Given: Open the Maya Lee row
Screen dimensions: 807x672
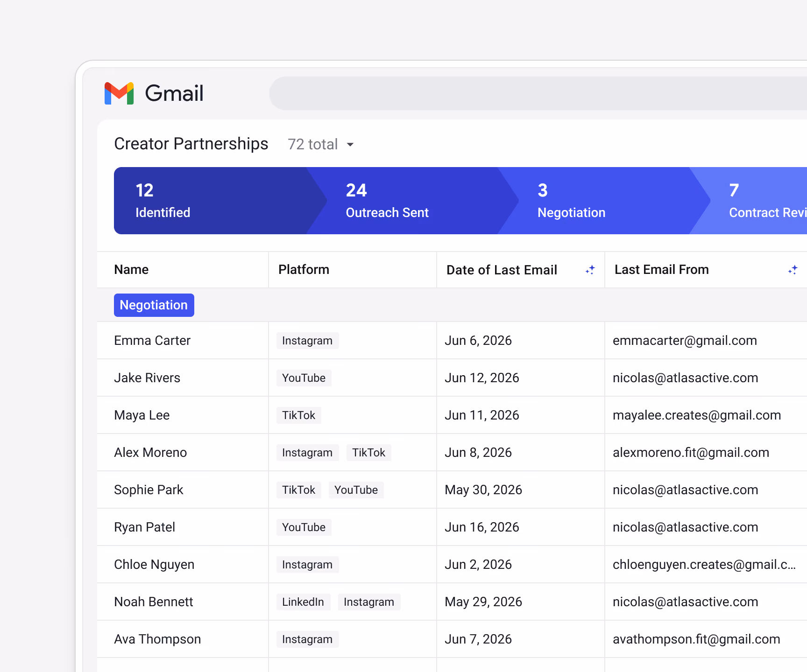Looking at the screenshot, I should pyautogui.click(x=452, y=415).
